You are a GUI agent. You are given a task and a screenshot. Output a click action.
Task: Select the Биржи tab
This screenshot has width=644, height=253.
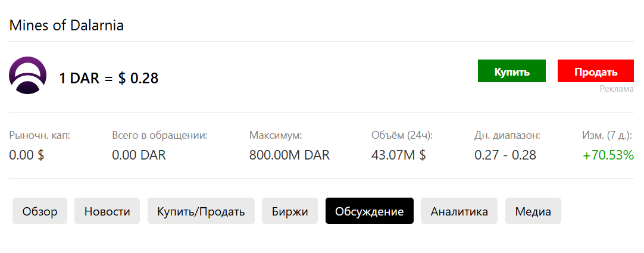(x=290, y=211)
